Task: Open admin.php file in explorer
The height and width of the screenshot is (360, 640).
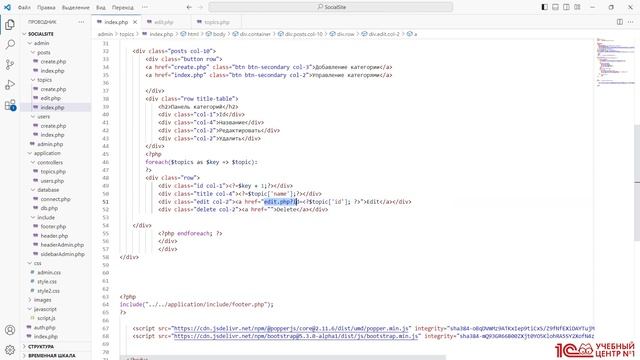Action: pyautogui.click(x=50, y=144)
